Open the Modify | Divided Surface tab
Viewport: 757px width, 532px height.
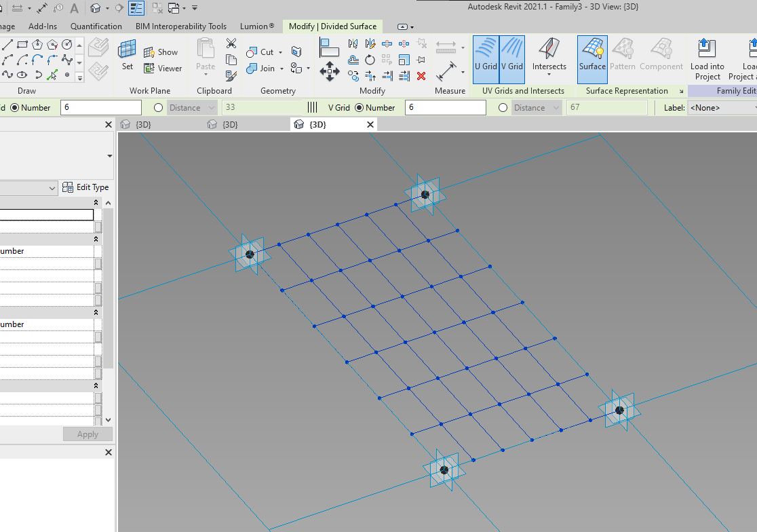332,26
